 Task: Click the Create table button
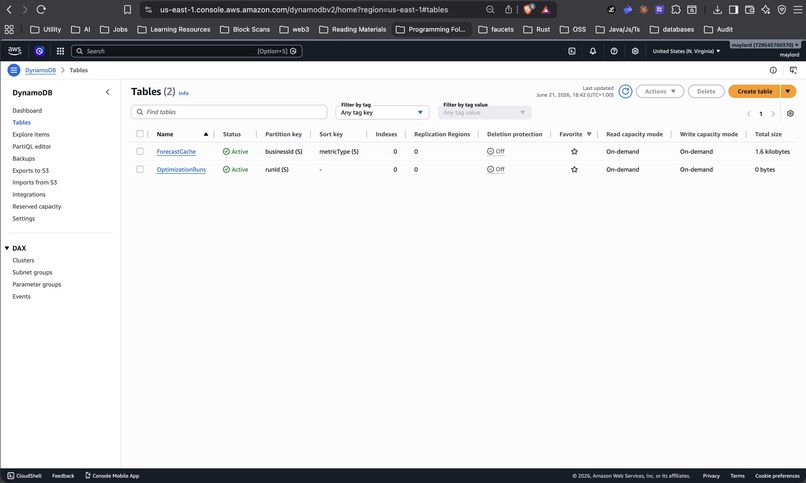pyautogui.click(x=754, y=91)
